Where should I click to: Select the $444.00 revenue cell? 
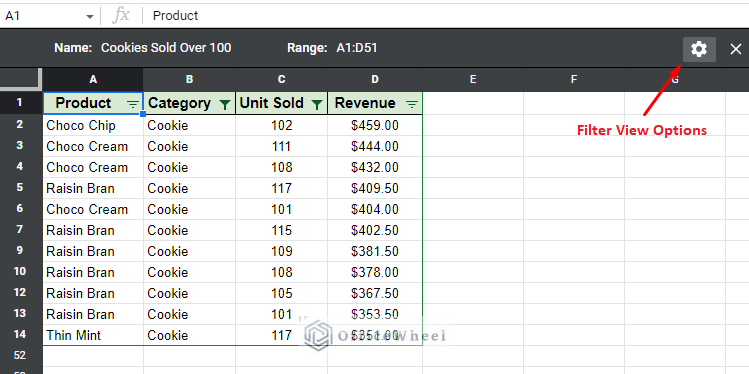pyautogui.click(x=375, y=146)
